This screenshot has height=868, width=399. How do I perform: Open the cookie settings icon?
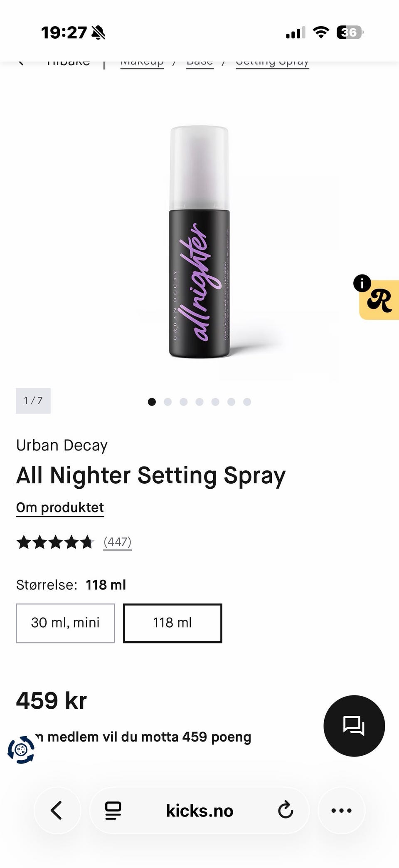(21, 750)
